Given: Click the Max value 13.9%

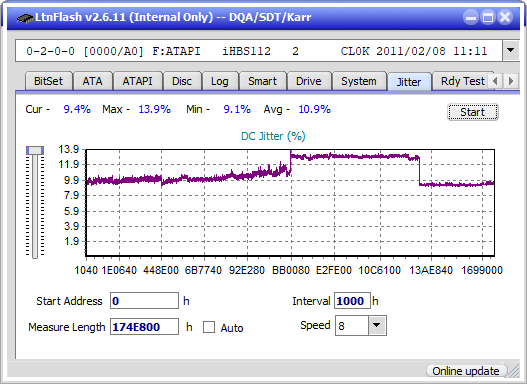Looking at the screenshot, I should [155, 109].
